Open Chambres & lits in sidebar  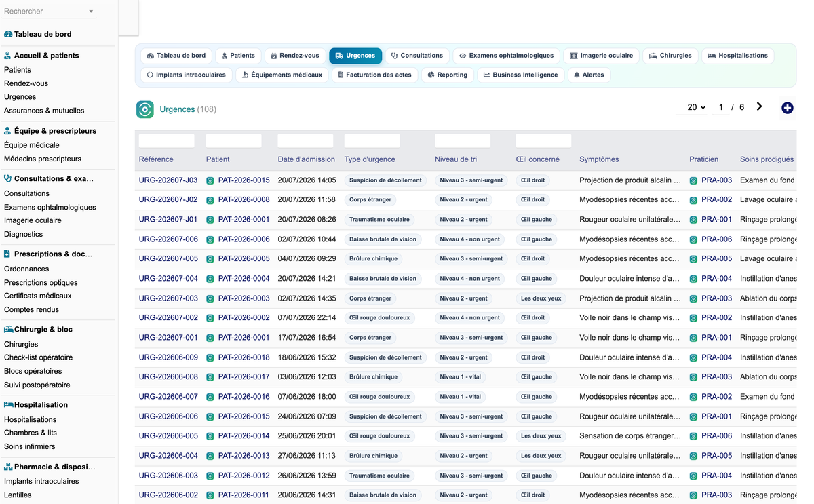[31, 433]
